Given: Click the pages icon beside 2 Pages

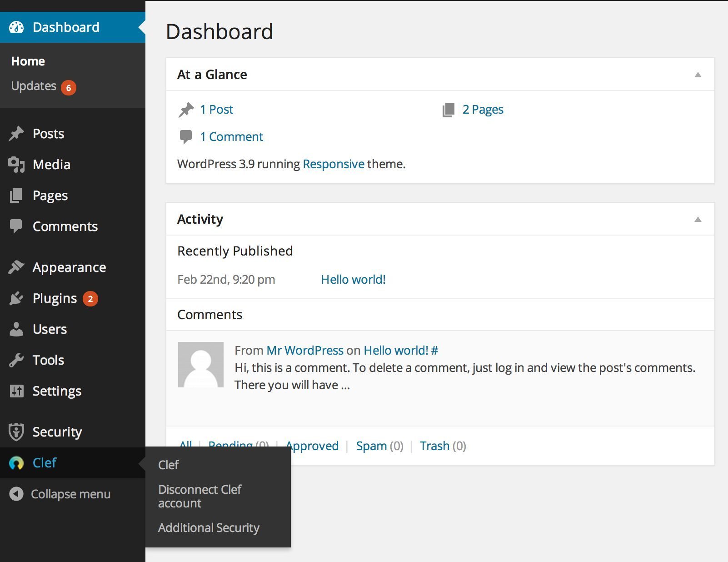Looking at the screenshot, I should pos(449,110).
